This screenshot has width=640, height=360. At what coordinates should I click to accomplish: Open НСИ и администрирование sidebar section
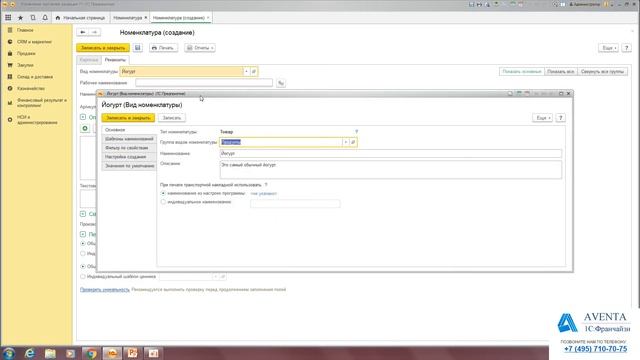click(37, 120)
